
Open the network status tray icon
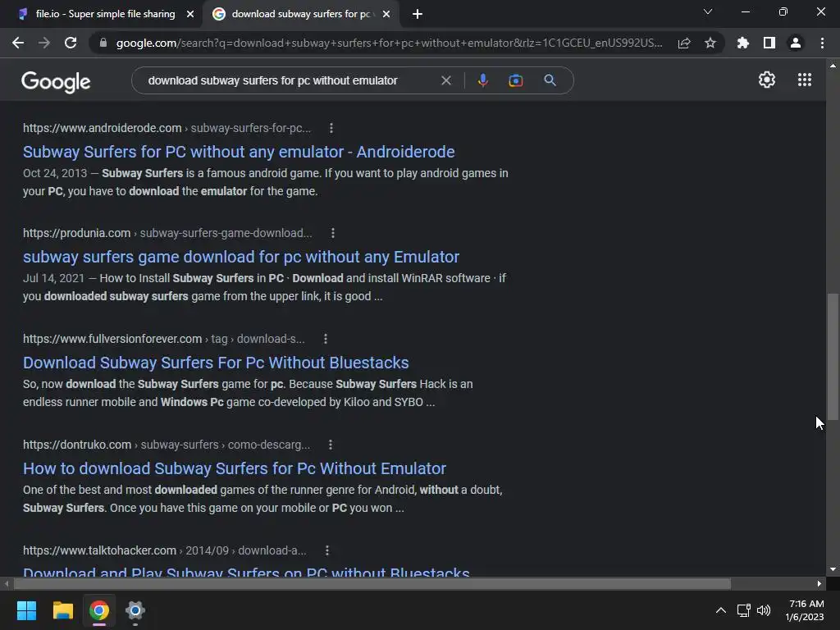pos(743,610)
